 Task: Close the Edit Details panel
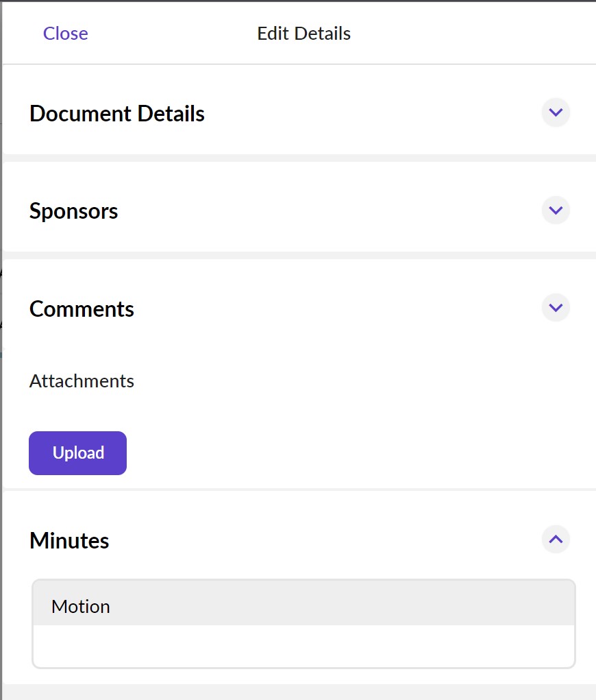click(x=65, y=33)
